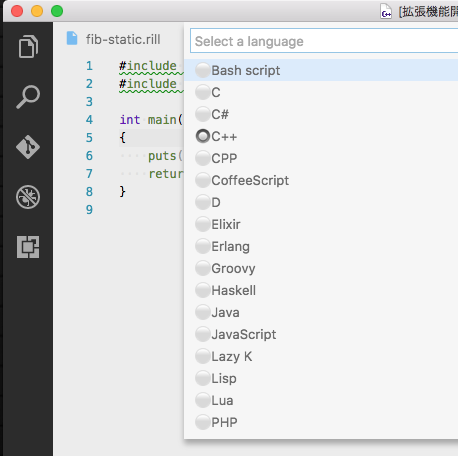The height and width of the screenshot is (456, 458).
Task: Choose the CoffeeScript radio option
Action: pyautogui.click(x=202, y=180)
